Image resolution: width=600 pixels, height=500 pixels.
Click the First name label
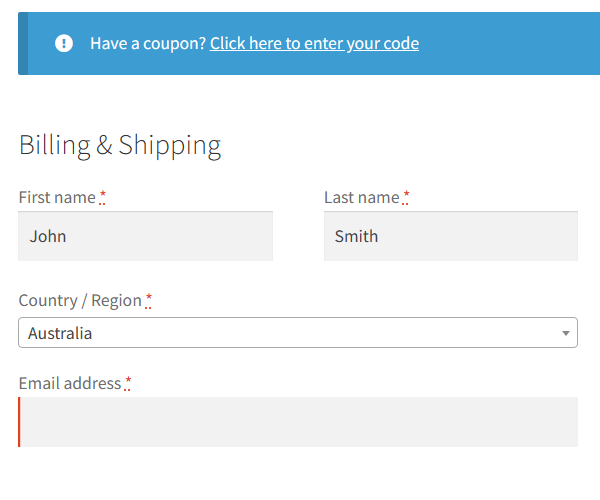(x=57, y=197)
